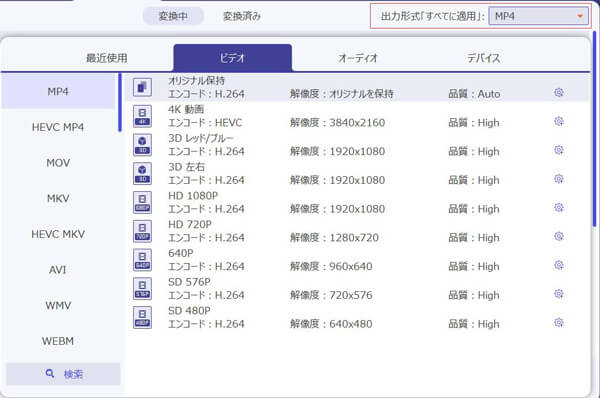Select the オリジナル保持 preset title
Screen dimensions: 600x398
[x=196, y=80]
